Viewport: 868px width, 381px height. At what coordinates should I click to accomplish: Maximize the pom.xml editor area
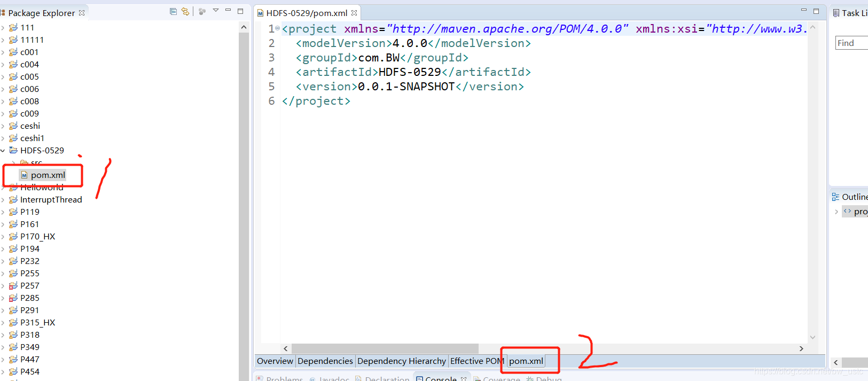(x=816, y=11)
